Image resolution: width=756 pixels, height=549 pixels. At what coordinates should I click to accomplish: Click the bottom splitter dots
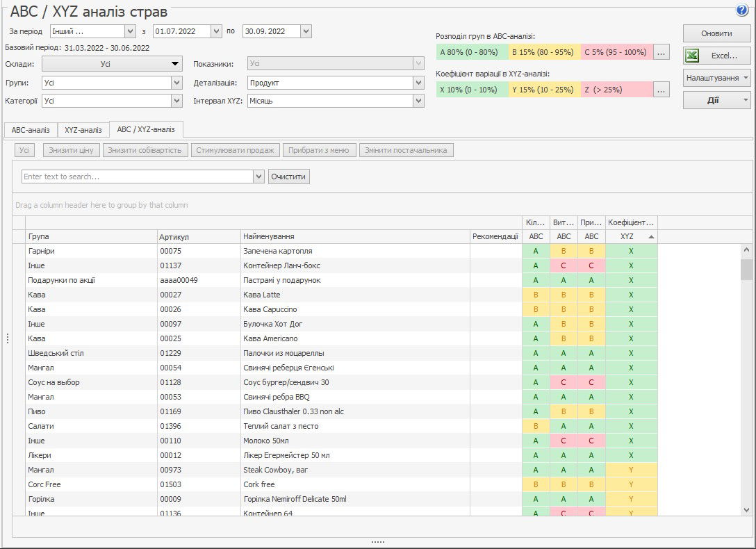[x=378, y=542]
